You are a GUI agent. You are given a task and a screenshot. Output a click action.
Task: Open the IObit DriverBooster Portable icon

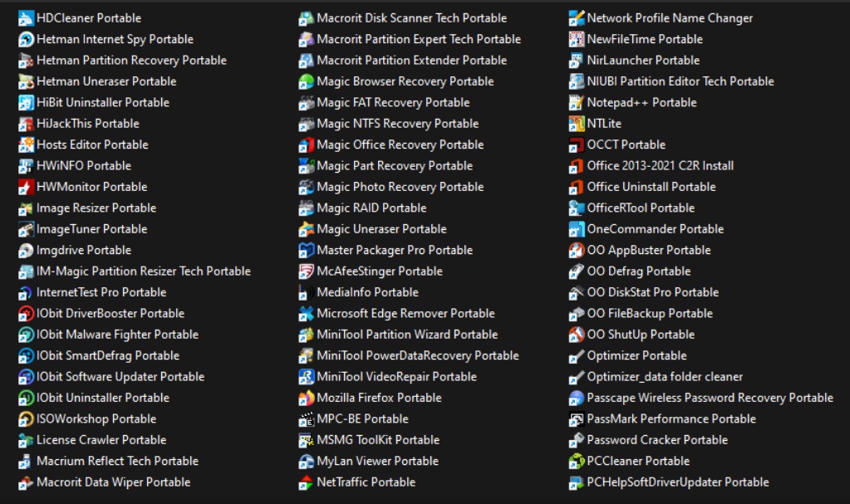coord(26,314)
